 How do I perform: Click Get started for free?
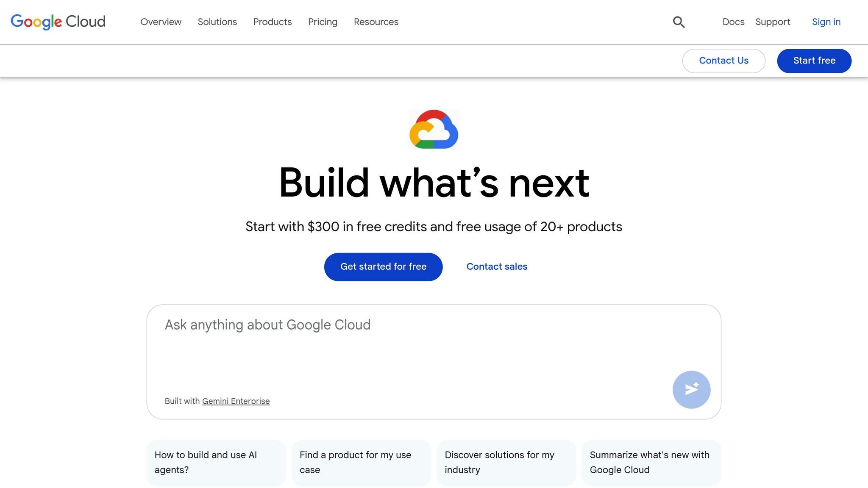(x=383, y=266)
